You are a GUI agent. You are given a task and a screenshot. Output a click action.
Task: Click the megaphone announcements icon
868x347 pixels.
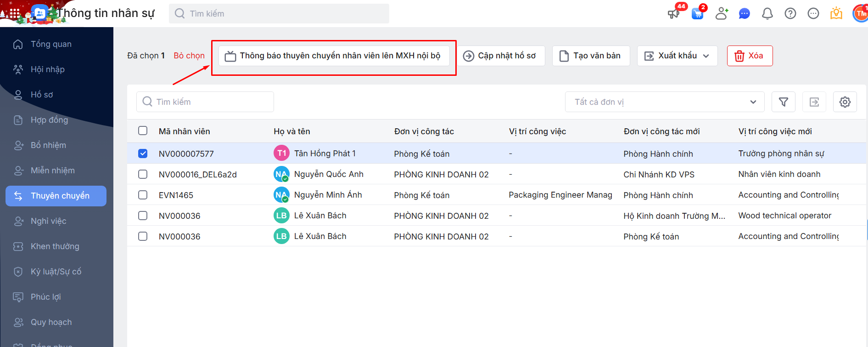(673, 13)
